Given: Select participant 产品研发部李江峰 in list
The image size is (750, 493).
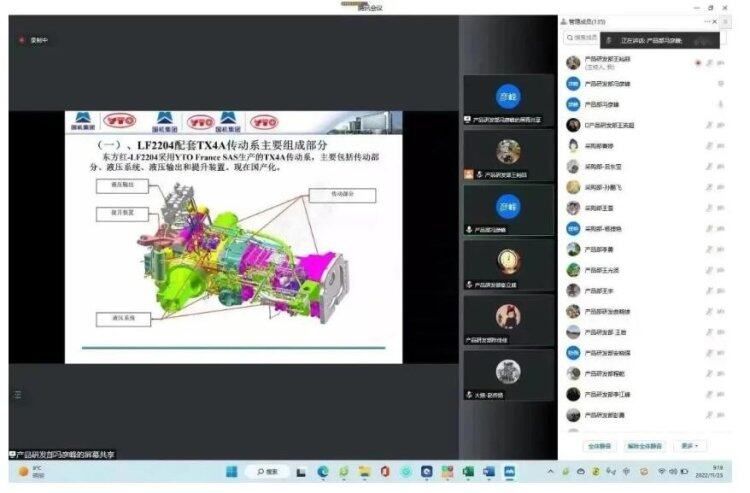Looking at the screenshot, I should coord(645,394).
